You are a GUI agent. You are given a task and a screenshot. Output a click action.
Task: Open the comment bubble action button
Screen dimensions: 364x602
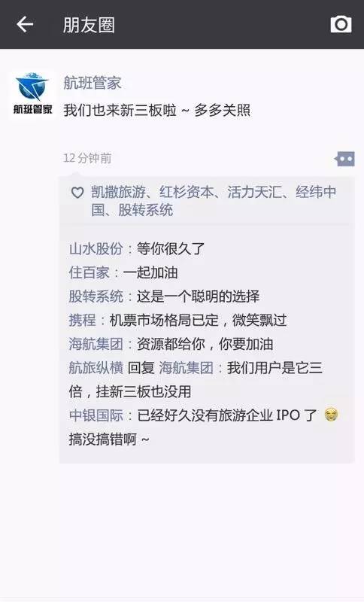(x=344, y=159)
